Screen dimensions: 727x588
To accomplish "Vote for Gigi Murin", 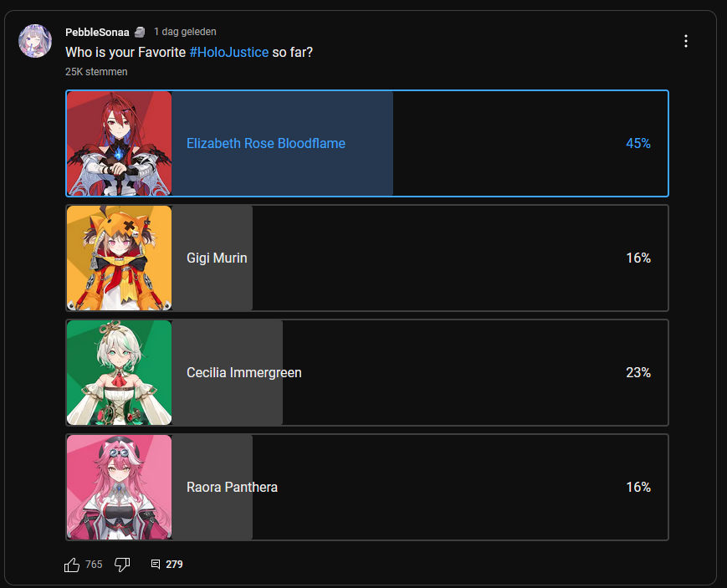I will pos(367,258).
